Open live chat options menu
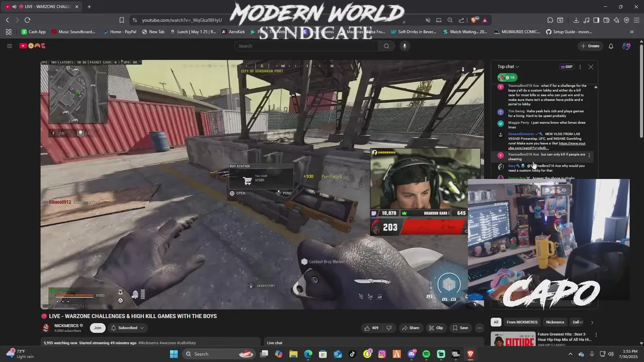The height and width of the screenshot is (362, 644). [580, 67]
